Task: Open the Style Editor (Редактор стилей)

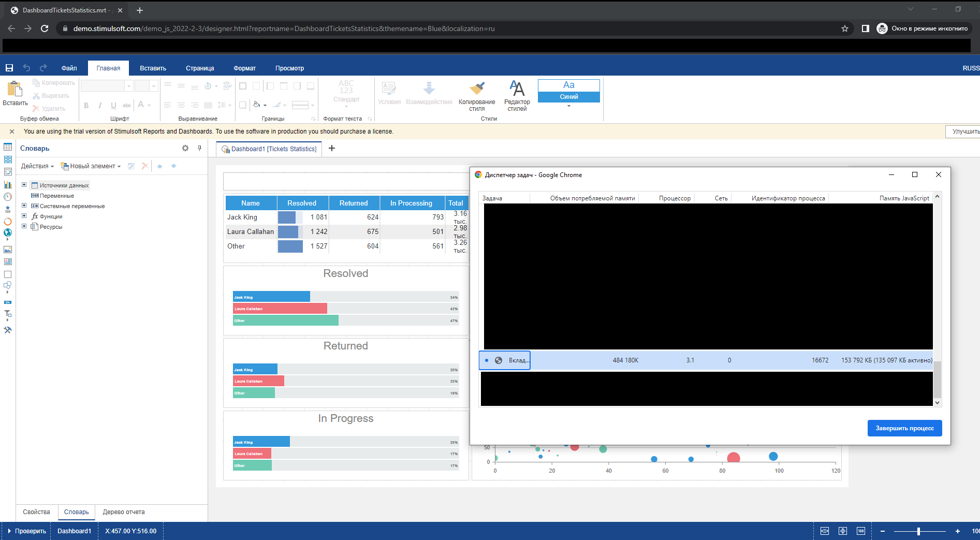Action: coord(517,96)
